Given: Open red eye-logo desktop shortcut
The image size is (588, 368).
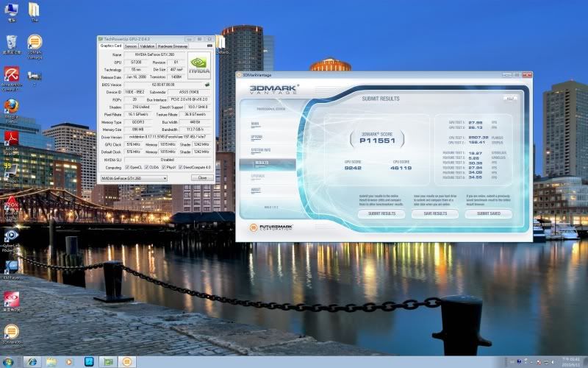Looking at the screenshot, I should [12, 302].
